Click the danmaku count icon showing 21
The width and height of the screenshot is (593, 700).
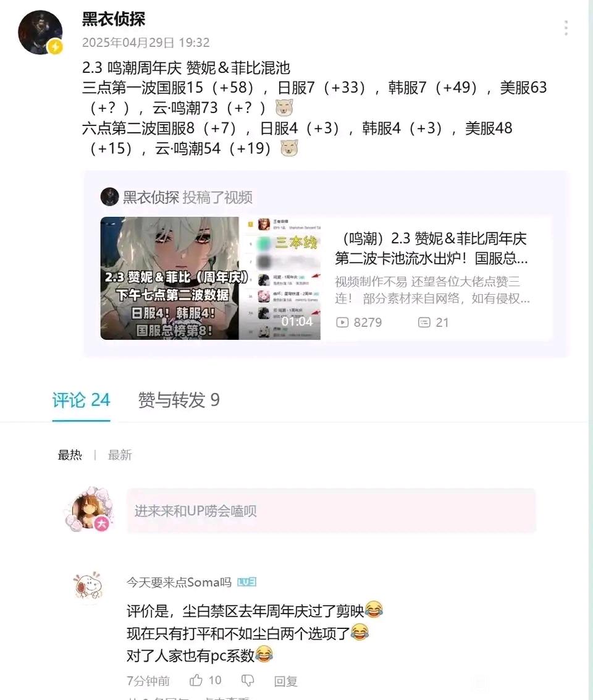coord(424,323)
